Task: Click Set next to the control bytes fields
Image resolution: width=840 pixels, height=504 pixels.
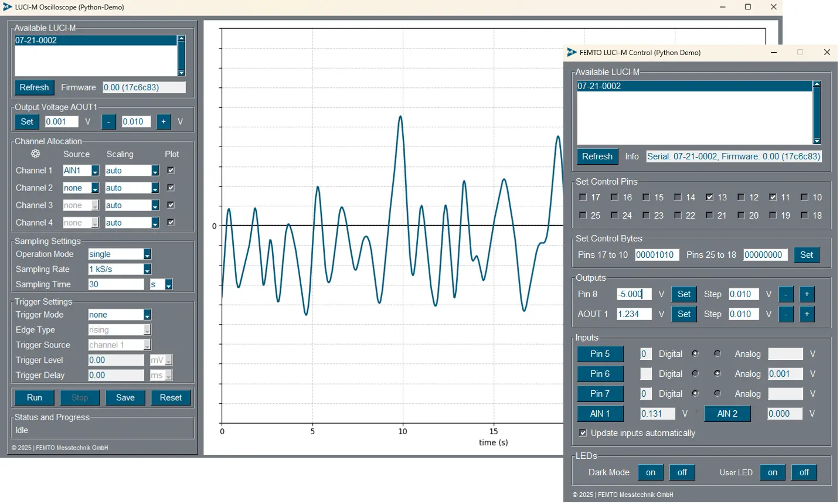Action: 807,254
